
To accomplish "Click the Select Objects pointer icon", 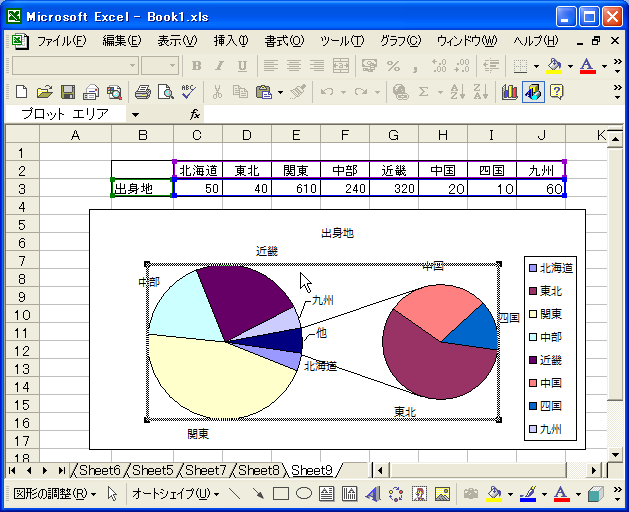I will coord(112,494).
